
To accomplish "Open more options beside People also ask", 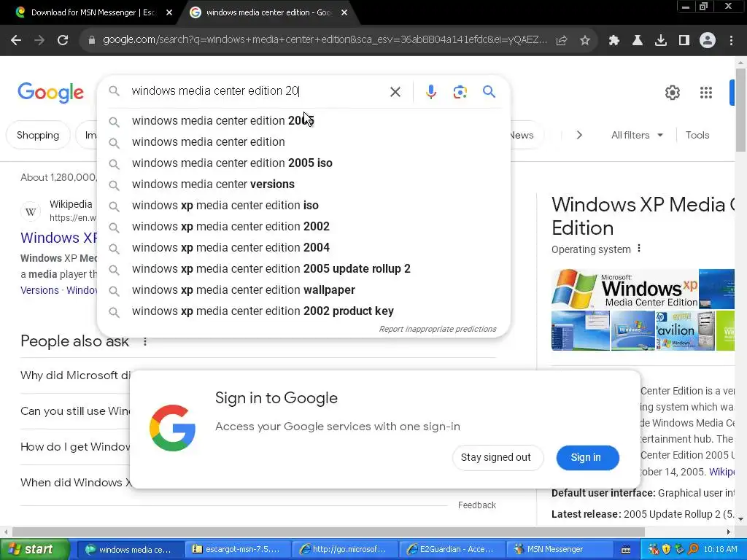I will point(145,341).
